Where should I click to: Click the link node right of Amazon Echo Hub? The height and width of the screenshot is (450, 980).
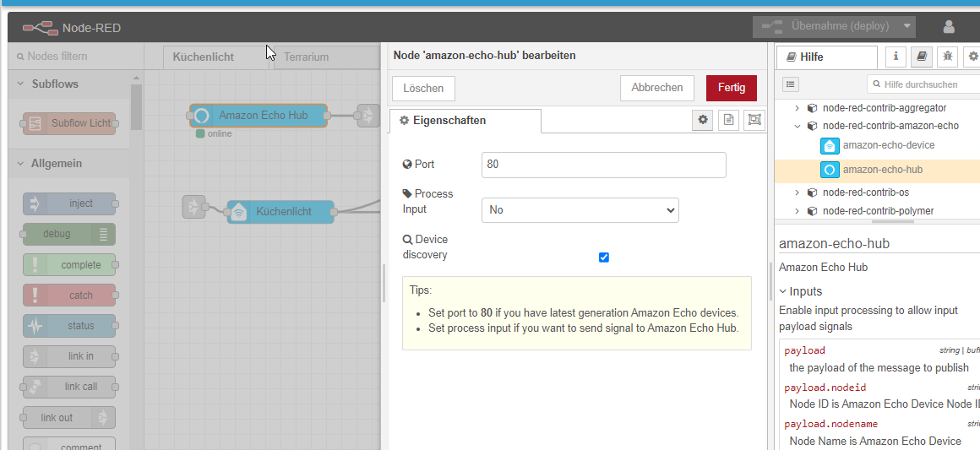pos(368,116)
